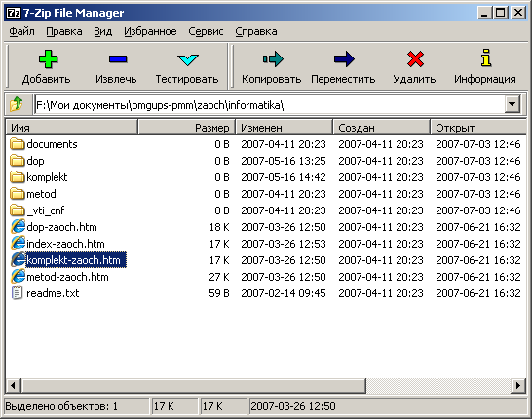
Task: Click the metod-zaoch.htm file icon
Action: [18, 277]
